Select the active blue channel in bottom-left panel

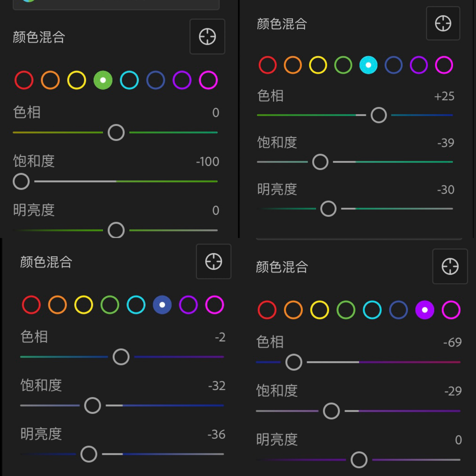162,305
